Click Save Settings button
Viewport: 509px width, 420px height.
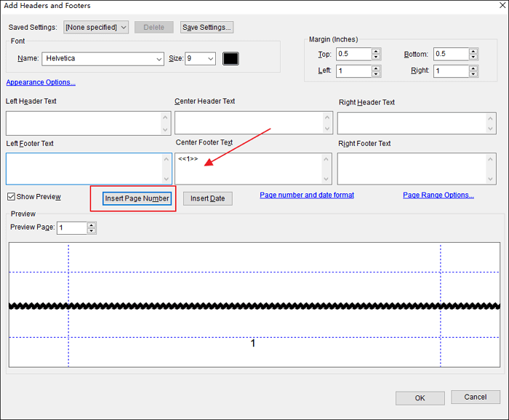207,28
